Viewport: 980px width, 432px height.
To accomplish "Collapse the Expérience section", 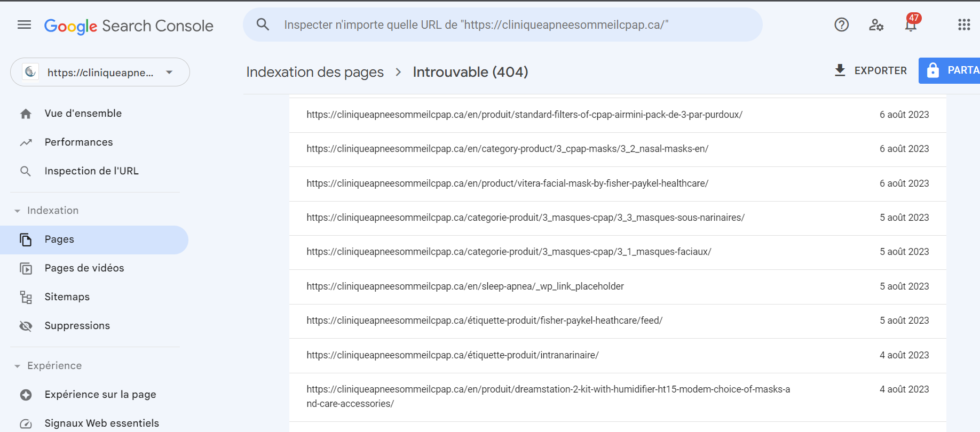I will [x=17, y=366].
